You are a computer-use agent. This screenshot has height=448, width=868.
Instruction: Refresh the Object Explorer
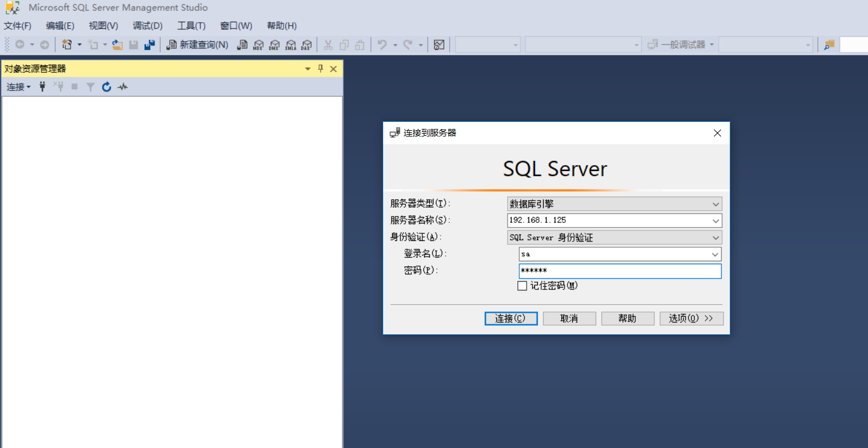[x=106, y=86]
